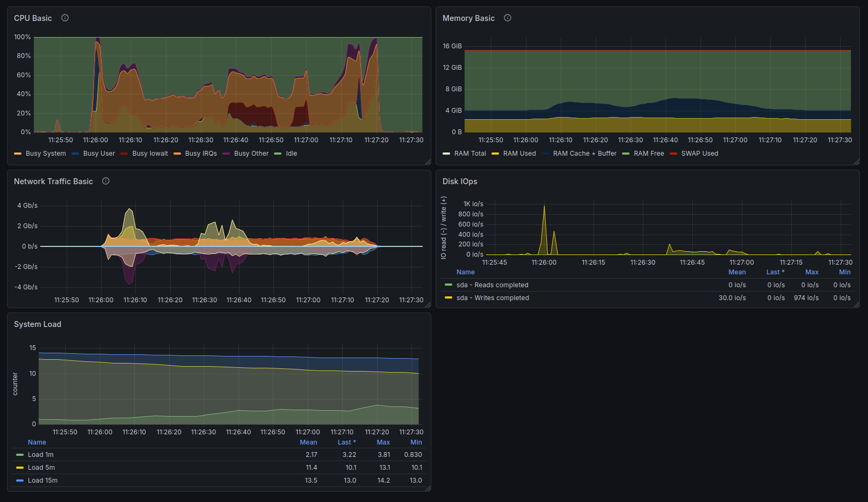
Task: Click Load 1m min value 0.830
Action: pyautogui.click(x=413, y=455)
